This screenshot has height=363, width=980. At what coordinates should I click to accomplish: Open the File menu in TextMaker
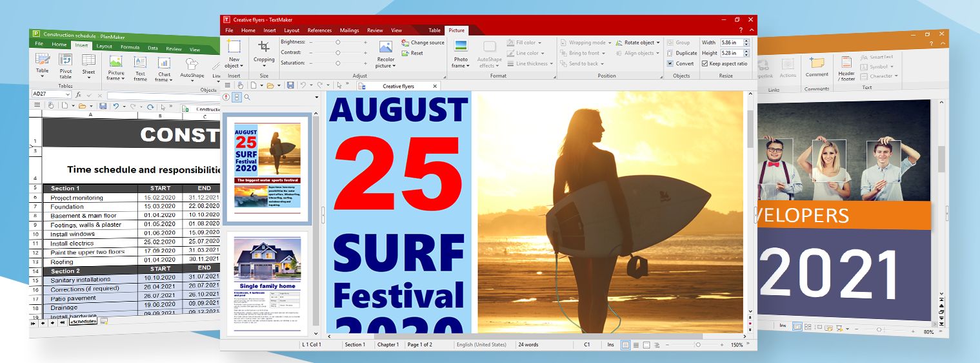229,30
